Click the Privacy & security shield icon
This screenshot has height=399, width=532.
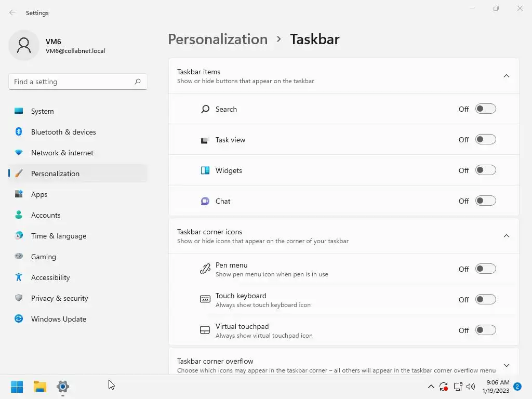click(x=19, y=298)
